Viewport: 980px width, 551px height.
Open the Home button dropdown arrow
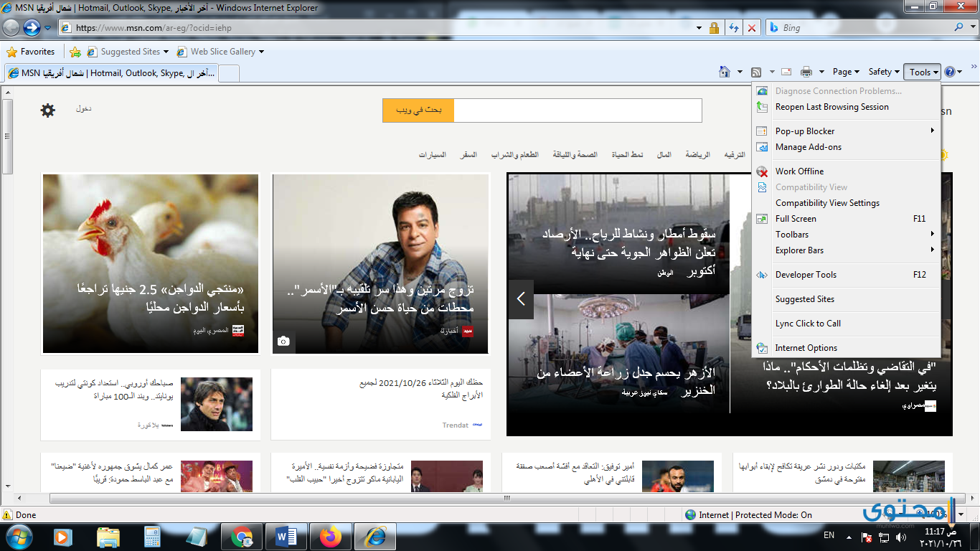point(740,72)
